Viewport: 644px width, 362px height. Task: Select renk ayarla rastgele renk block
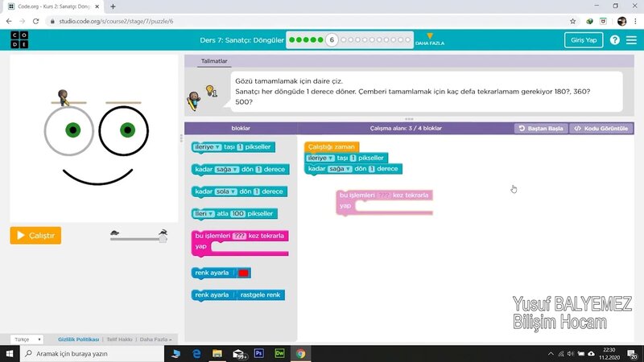(237, 294)
